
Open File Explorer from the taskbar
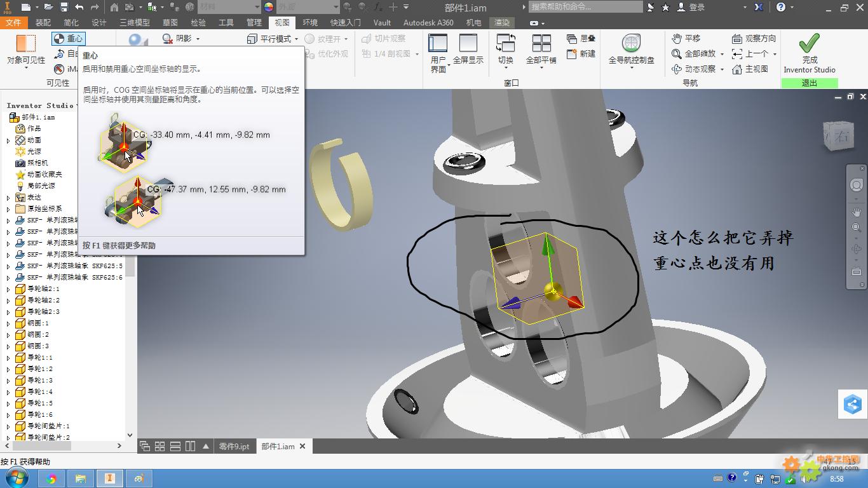[x=81, y=478]
